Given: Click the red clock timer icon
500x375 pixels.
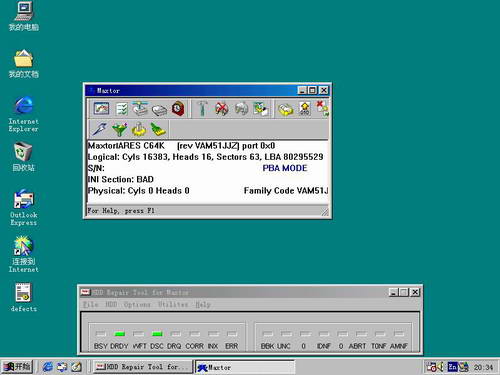Looking at the screenshot, I should click(178, 108).
